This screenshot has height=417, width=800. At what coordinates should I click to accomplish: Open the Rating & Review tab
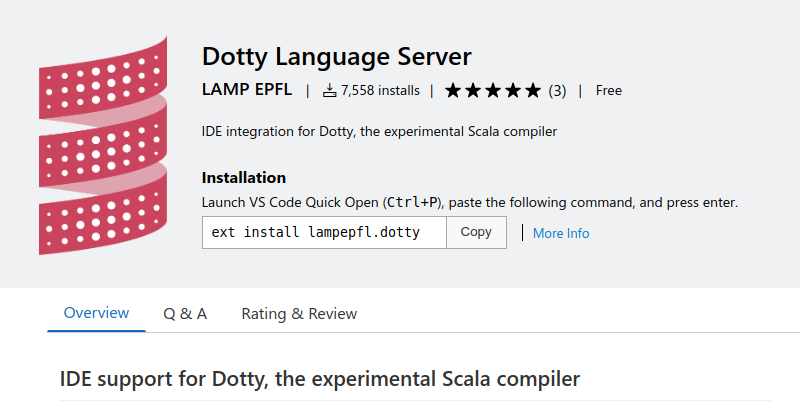click(299, 313)
